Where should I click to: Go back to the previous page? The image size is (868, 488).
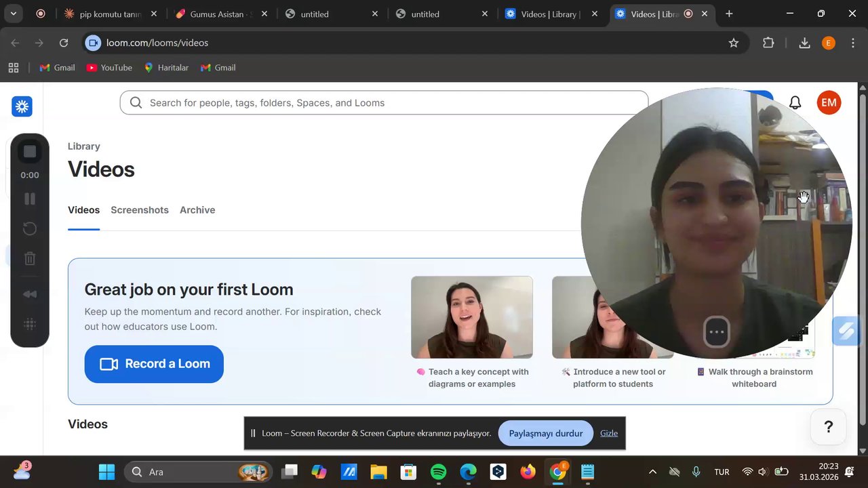pos(15,43)
